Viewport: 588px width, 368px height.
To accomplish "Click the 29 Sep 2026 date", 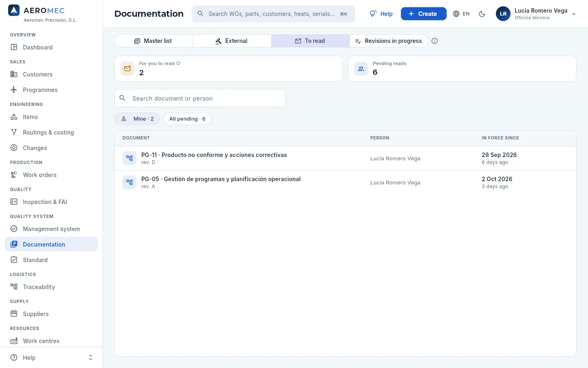I will (x=499, y=155).
